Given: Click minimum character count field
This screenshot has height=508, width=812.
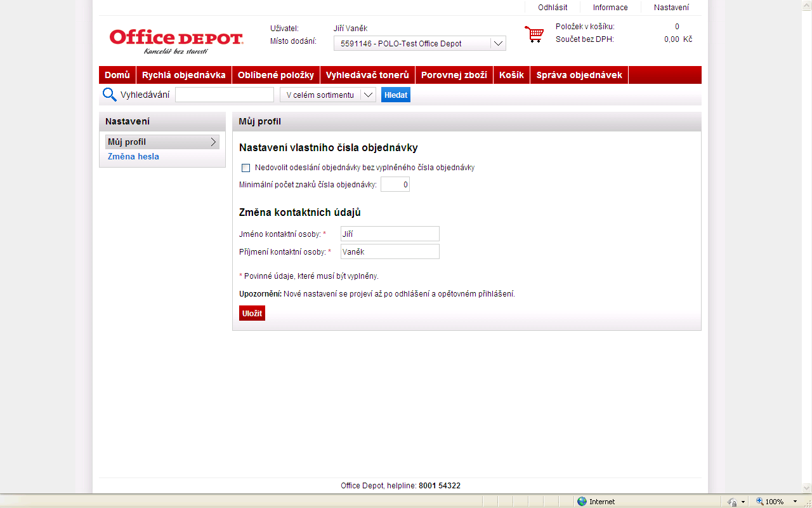Looking at the screenshot, I should coord(395,185).
